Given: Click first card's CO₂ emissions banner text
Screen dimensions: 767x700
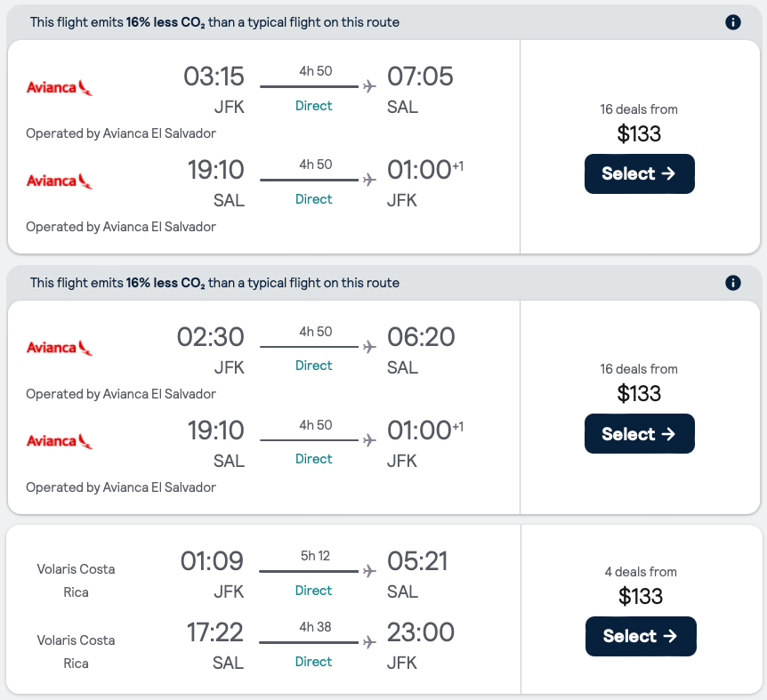Looking at the screenshot, I should pyautogui.click(x=214, y=22).
